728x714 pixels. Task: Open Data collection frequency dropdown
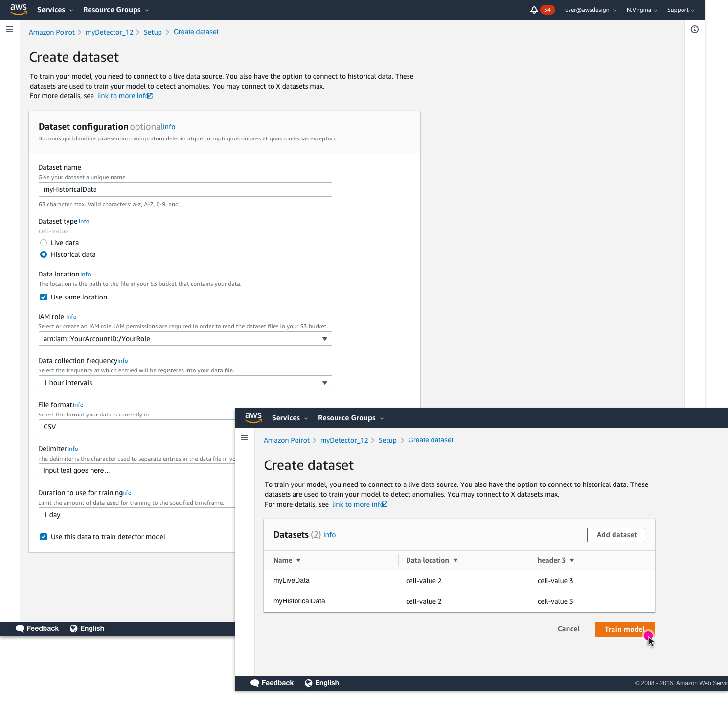point(185,383)
